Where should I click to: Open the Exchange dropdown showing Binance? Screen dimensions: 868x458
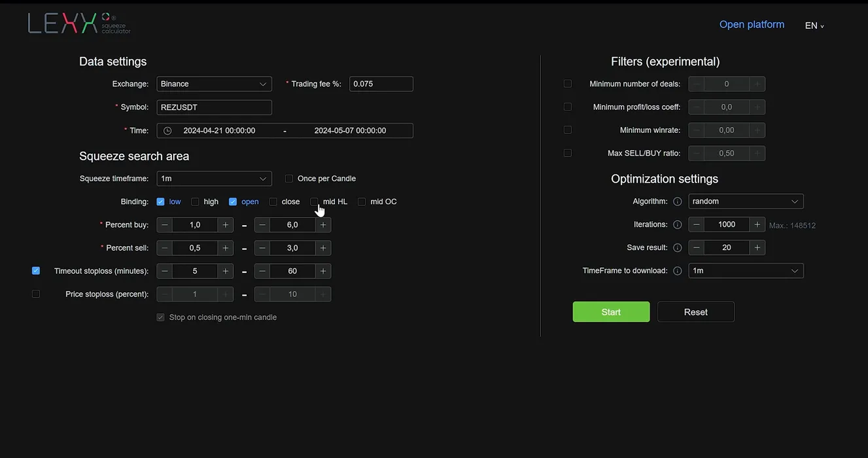[x=215, y=84]
